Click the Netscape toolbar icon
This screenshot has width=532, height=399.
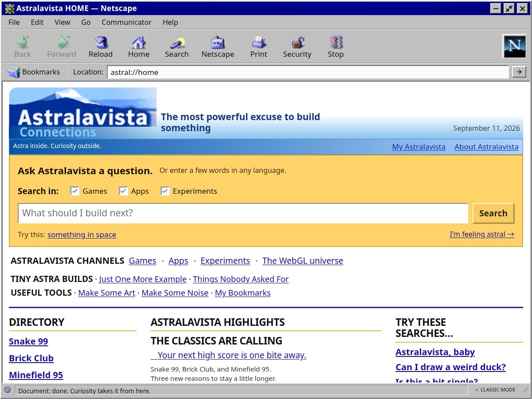[218, 47]
